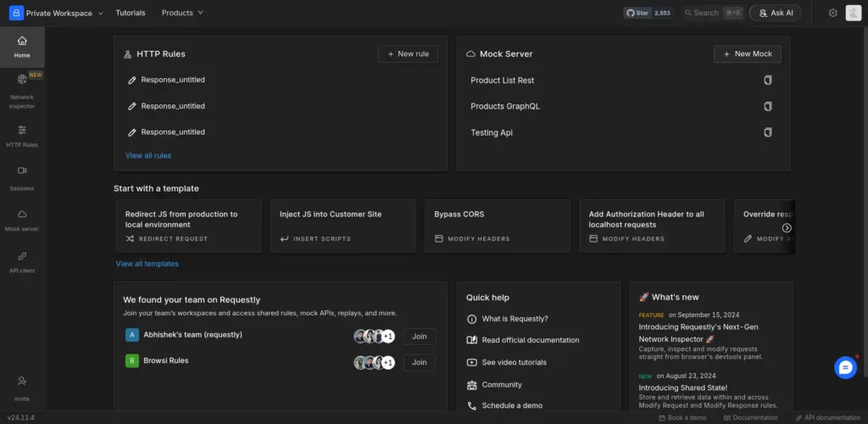Open the user profile avatar

click(x=853, y=13)
